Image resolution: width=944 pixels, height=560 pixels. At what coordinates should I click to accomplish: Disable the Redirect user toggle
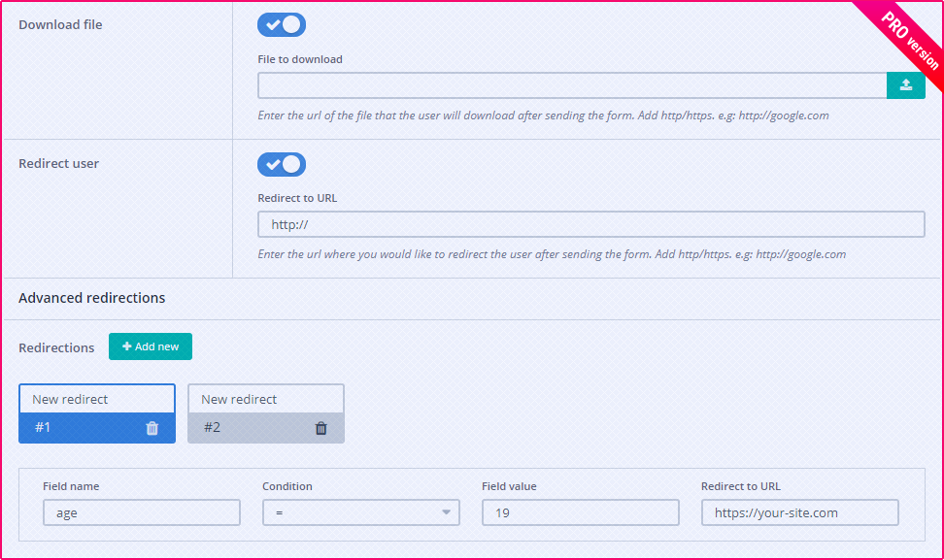[282, 164]
